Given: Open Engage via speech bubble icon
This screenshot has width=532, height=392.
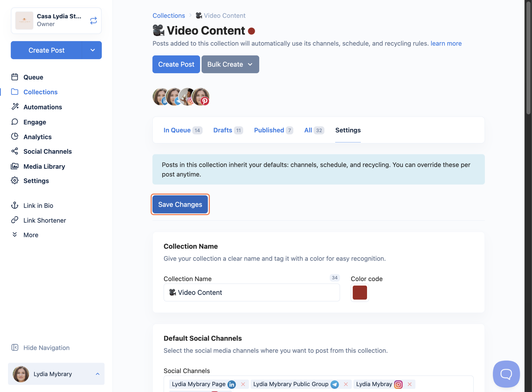Looking at the screenshot, I should (x=15, y=122).
